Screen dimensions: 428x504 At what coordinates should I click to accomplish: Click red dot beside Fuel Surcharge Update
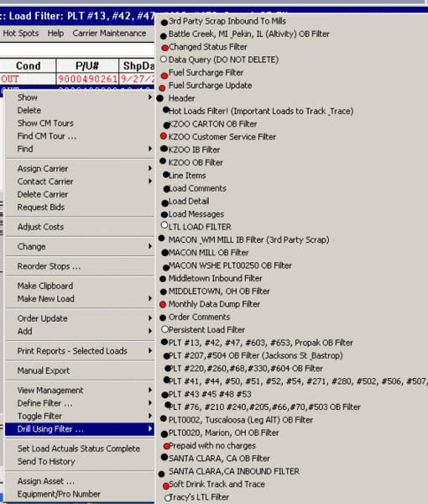tap(162, 88)
